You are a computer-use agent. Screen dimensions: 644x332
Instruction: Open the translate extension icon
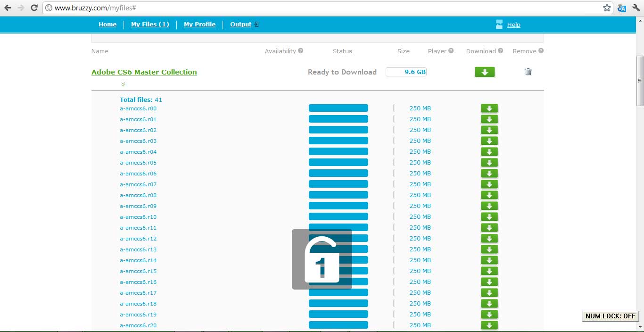[x=622, y=8]
